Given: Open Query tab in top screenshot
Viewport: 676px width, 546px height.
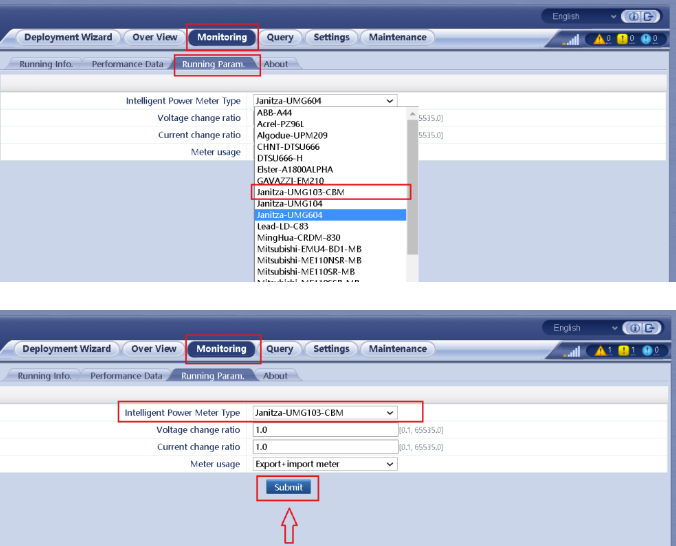Looking at the screenshot, I should [280, 37].
